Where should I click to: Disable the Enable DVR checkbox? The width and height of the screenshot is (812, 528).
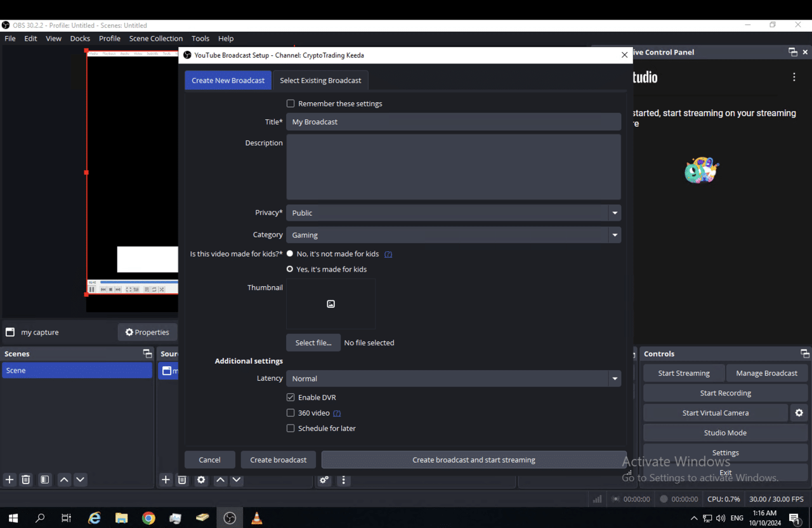click(291, 397)
